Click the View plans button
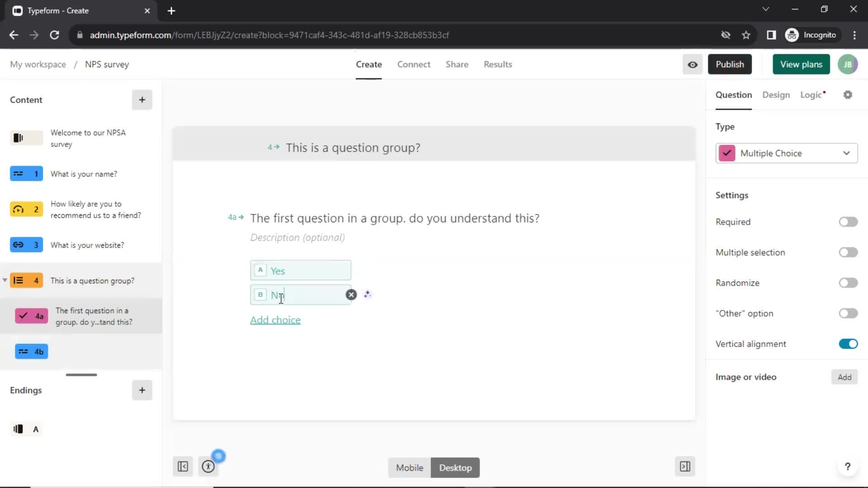Image resolution: width=868 pixels, height=488 pixels. point(801,64)
